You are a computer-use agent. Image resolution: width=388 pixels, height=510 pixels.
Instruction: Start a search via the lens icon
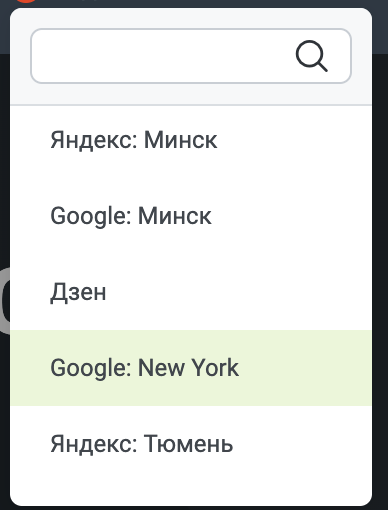coord(312,56)
